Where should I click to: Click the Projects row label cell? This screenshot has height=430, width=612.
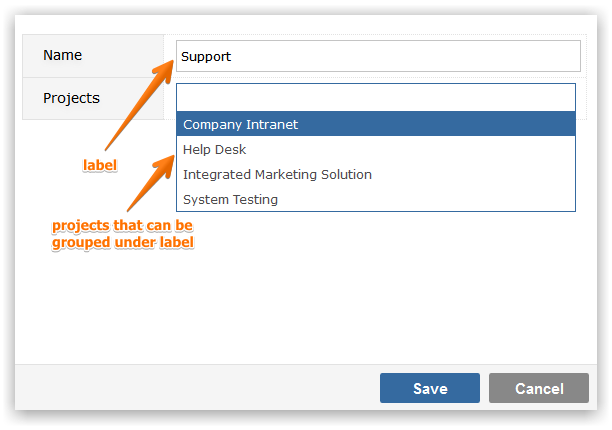[93, 98]
